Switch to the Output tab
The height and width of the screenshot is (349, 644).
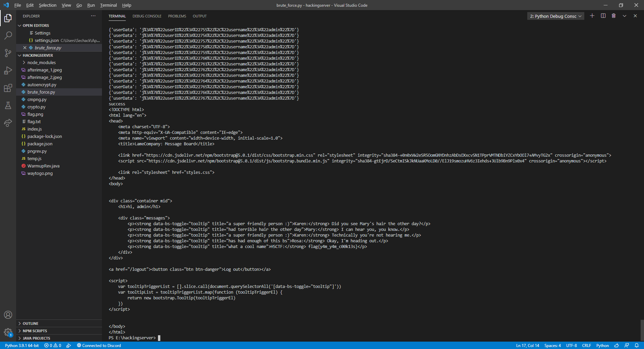pyautogui.click(x=200, y=16)
